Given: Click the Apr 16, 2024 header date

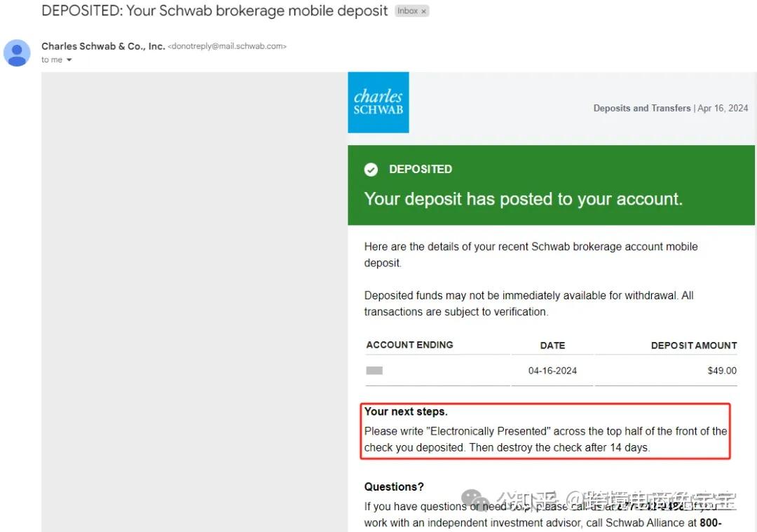Looking at the screenshot, I should click(723, 108).
